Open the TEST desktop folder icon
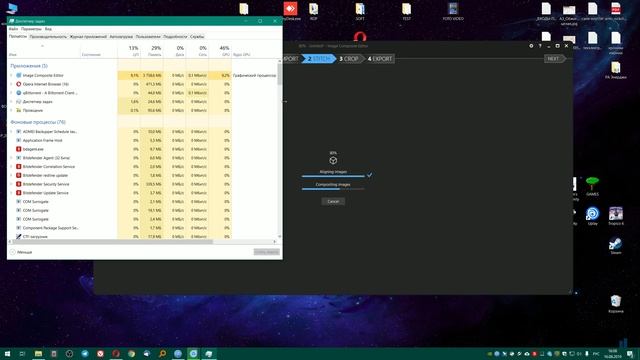This screenshot has height=360, width=640. (x=406, y=11)
